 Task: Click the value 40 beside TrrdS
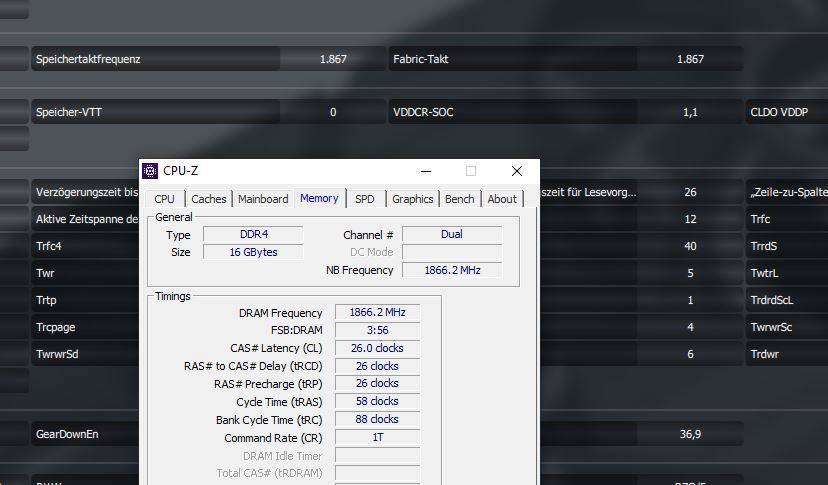click(690, 246)
